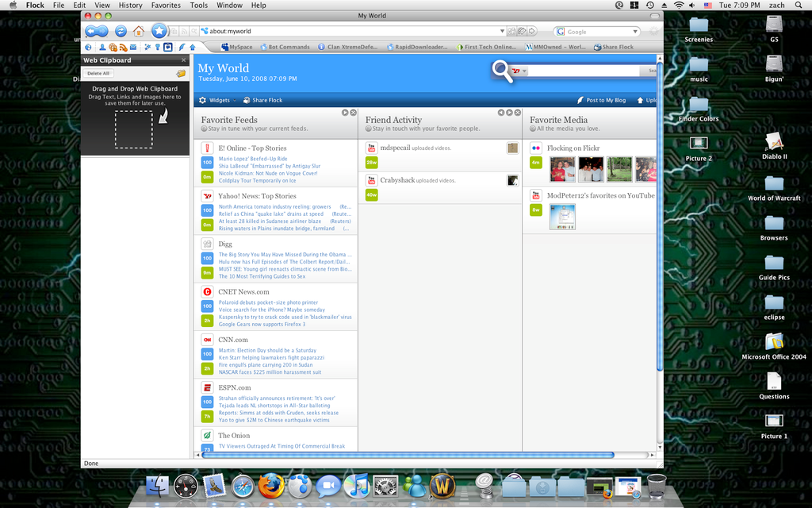Go to the Home page icon
The width and height of the screenshot is (812, 508).
tap(138, 31)
